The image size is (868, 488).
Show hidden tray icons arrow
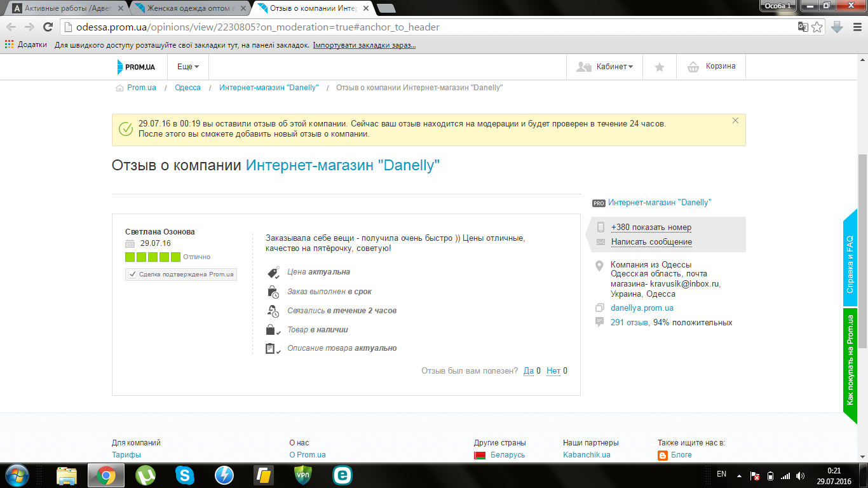point(738,475)
